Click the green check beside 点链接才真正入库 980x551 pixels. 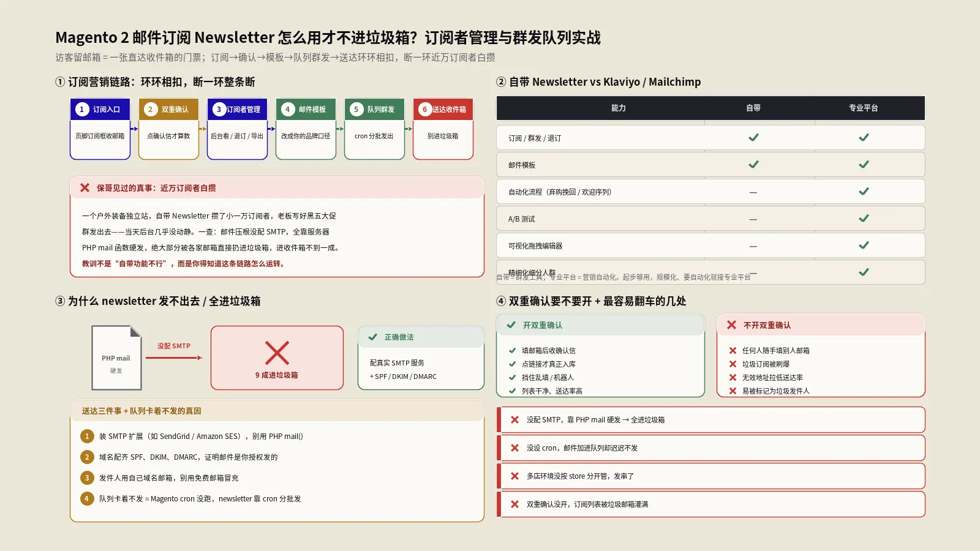[x=512, y=364]
